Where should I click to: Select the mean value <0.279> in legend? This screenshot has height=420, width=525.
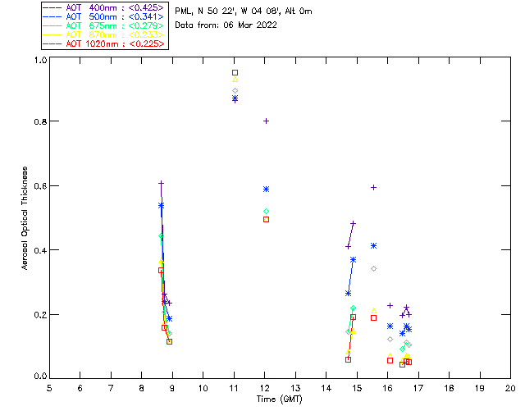tap(146, 25)
